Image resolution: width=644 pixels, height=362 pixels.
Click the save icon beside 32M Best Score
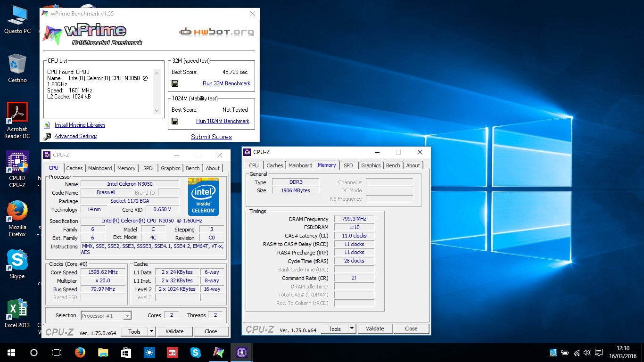pyautogui.click(x=175, y=83)
